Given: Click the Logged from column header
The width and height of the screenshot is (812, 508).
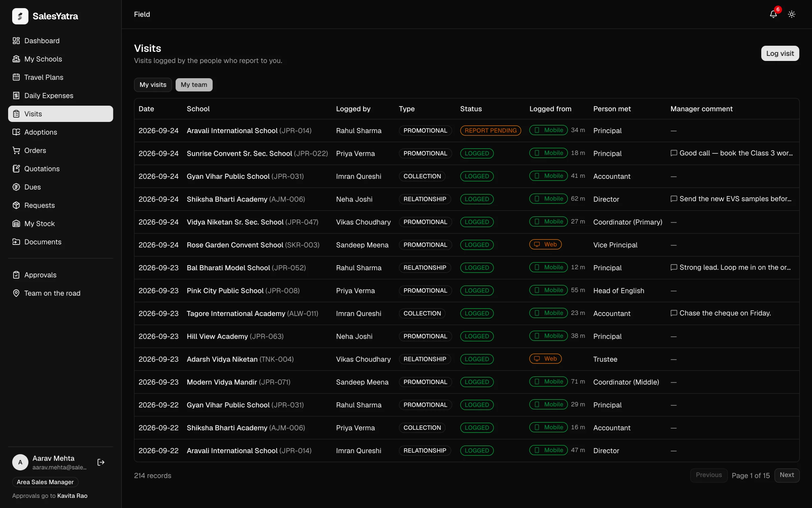Looking at the screenshot, I should click(x=550, y=109).
